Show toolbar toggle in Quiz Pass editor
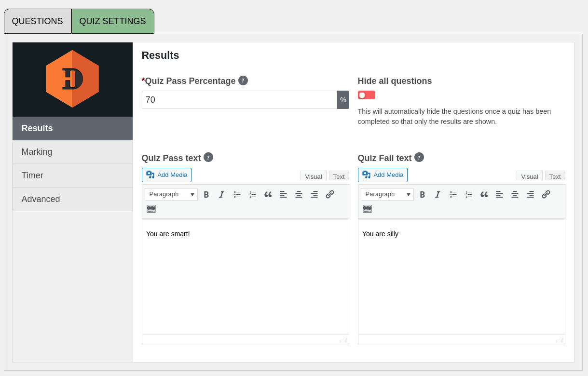This screenshot has width=588, height=376. 151,209
